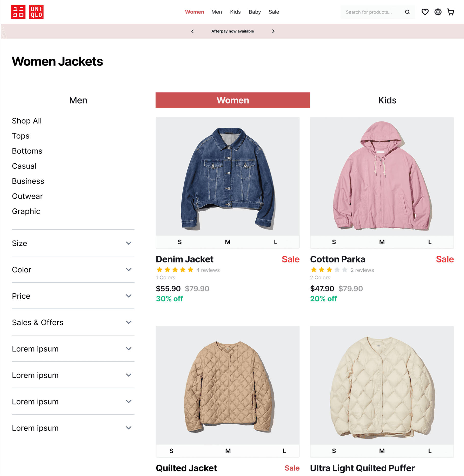Screen dimensions: 464x476
Task: Click the Denim Jacket star rating
Action: point(175,270)
